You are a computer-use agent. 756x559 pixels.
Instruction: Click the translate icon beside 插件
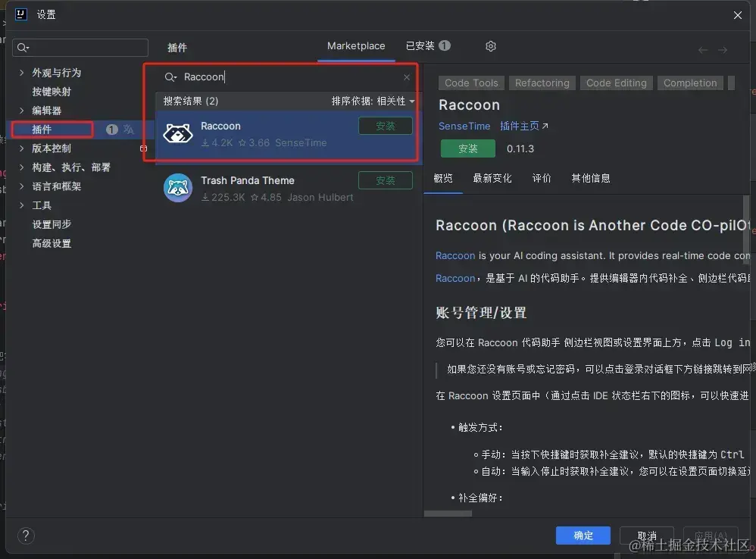(128, 130)
